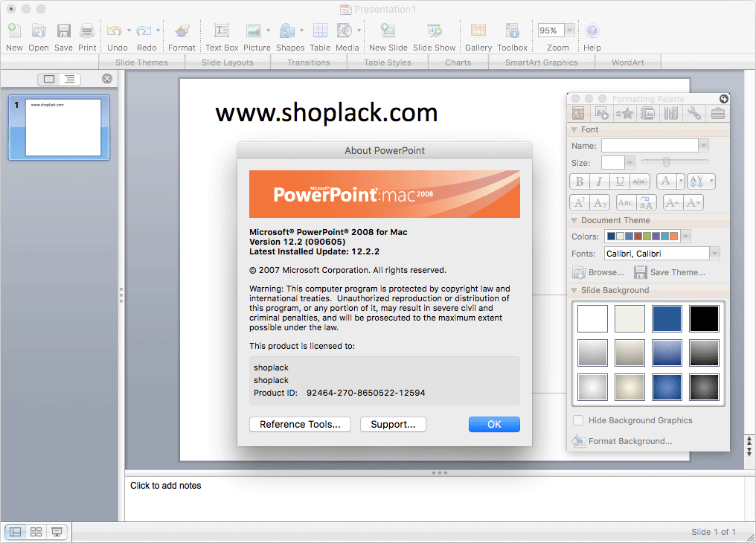Open the font Size dropdown
Screen dimensions: 756x543
point(630,163)
